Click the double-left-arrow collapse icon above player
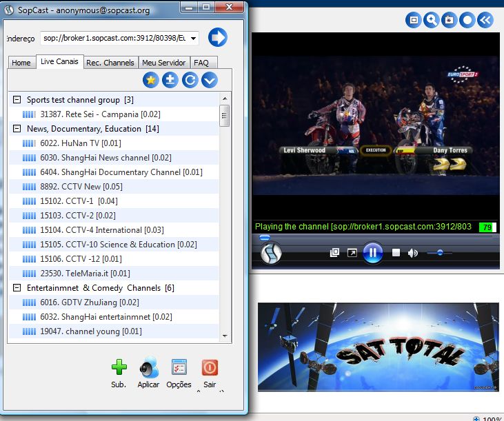The image size is (504, 421). 485,20
